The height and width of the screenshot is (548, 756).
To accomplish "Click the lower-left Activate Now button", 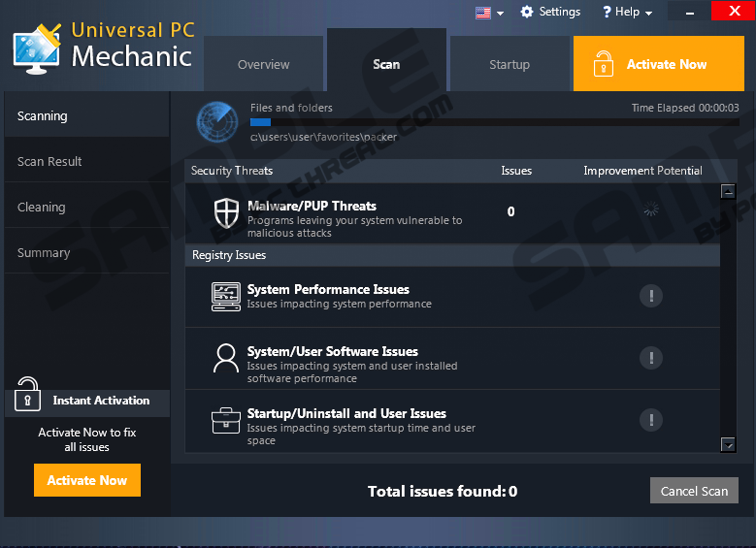I will point(87,480).
